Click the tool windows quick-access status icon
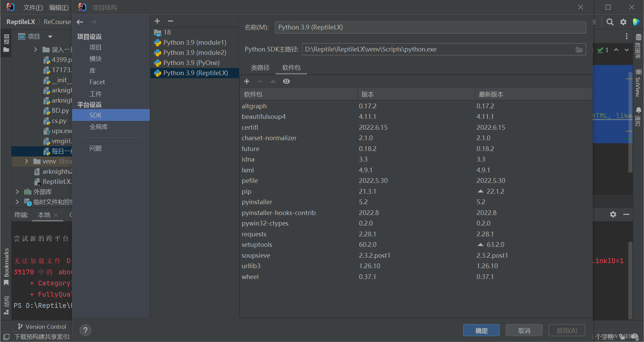The image size is (644, 342). point(6,337)
